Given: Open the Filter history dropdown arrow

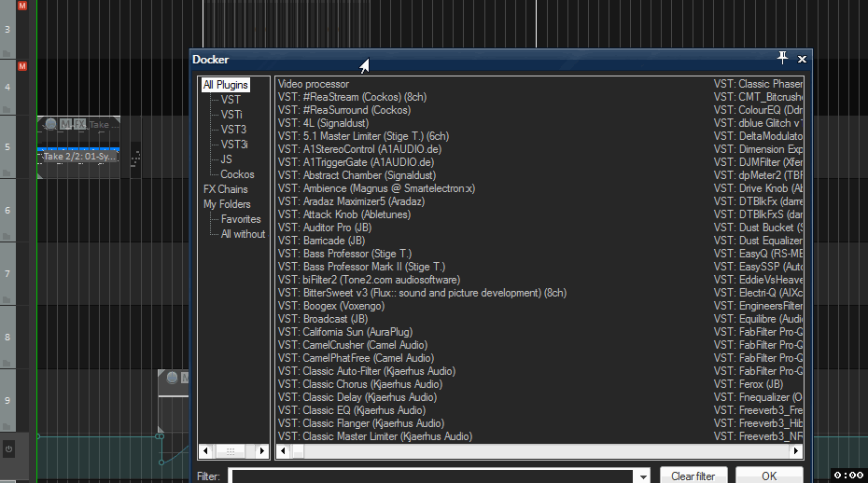Looking at the screenshot, I should click(x=643, y=476).
